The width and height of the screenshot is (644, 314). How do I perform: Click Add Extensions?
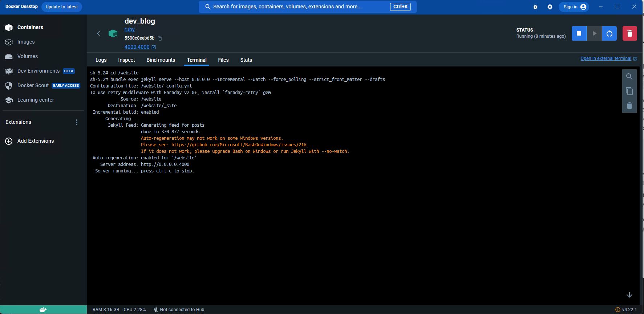point(36,141)
